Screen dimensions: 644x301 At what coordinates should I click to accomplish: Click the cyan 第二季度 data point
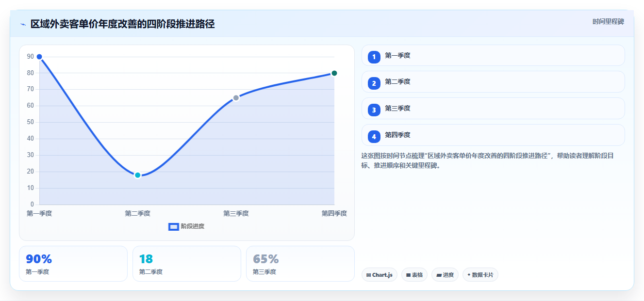(x=138, y=175)
